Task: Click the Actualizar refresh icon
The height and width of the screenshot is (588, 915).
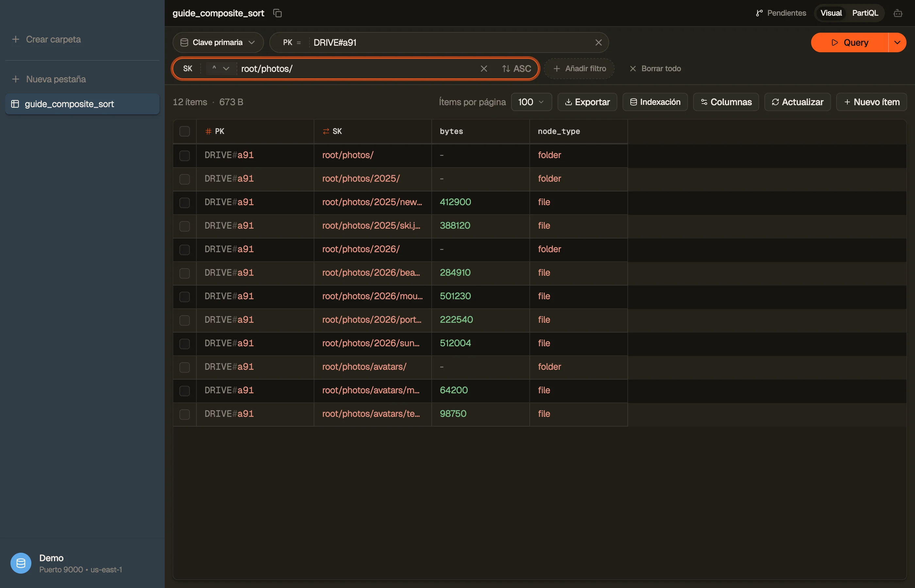Action: pyautogui.click(x=775, y=102)
